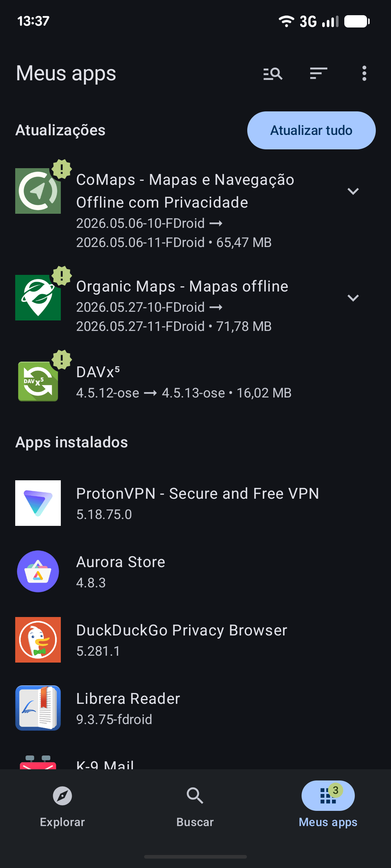Viewport: 391px width, 868px height.
Task: Select the Meus apps tab
Action: click(328, 806)
